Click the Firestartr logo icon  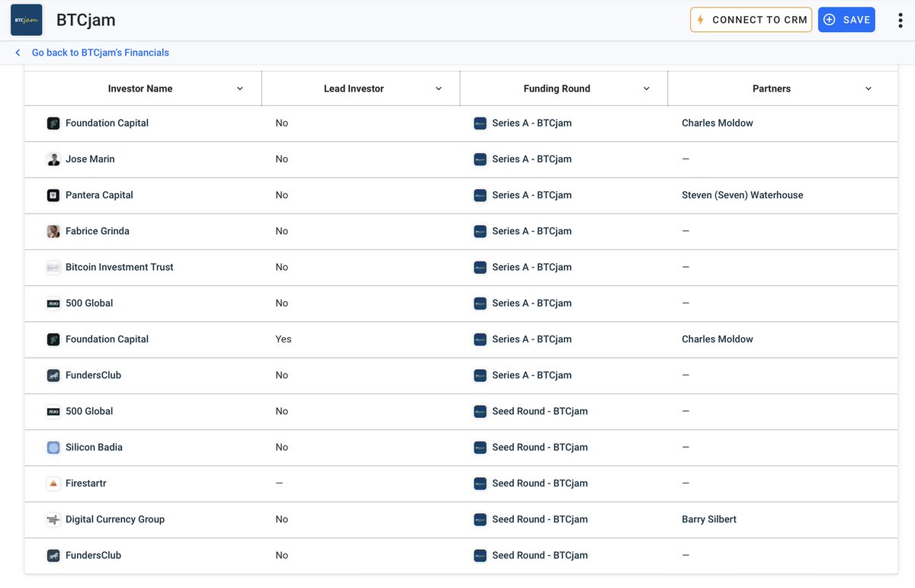53,484
